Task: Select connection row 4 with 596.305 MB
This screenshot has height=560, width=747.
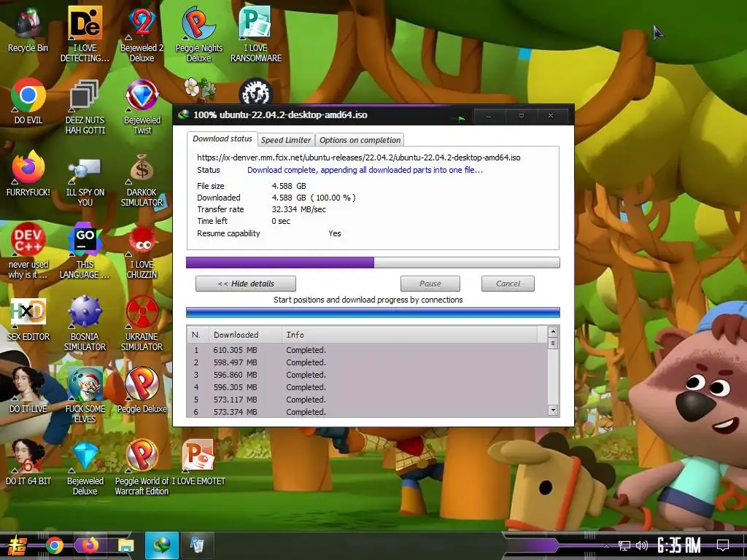Action: tap(367, 387)
